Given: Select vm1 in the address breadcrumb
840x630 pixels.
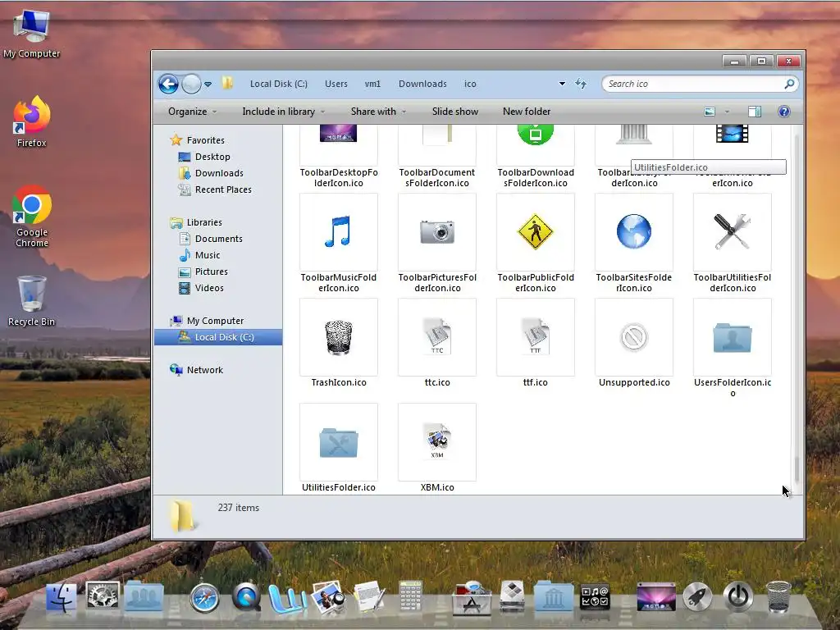Looking at the screenshot, I should (x=372, y=84).
